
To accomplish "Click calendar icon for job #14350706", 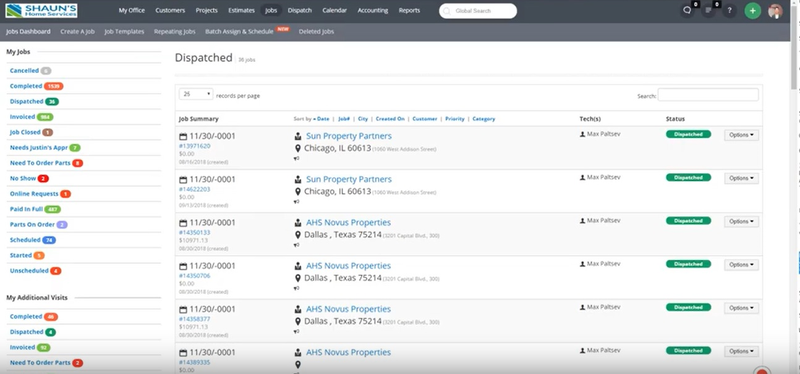I will 183,266.
